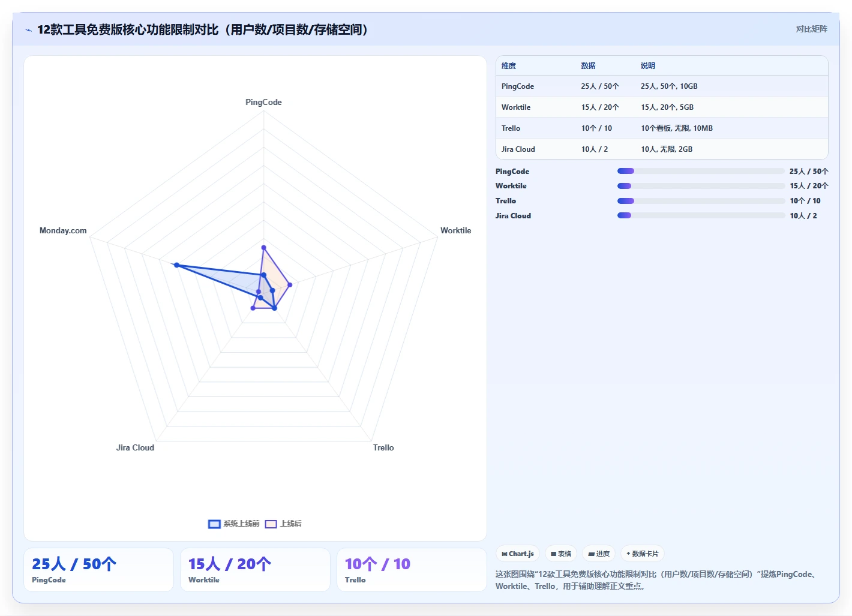Select description cell 25人, 50个, 10GB
Screen dimensions: 852x616
669,86
